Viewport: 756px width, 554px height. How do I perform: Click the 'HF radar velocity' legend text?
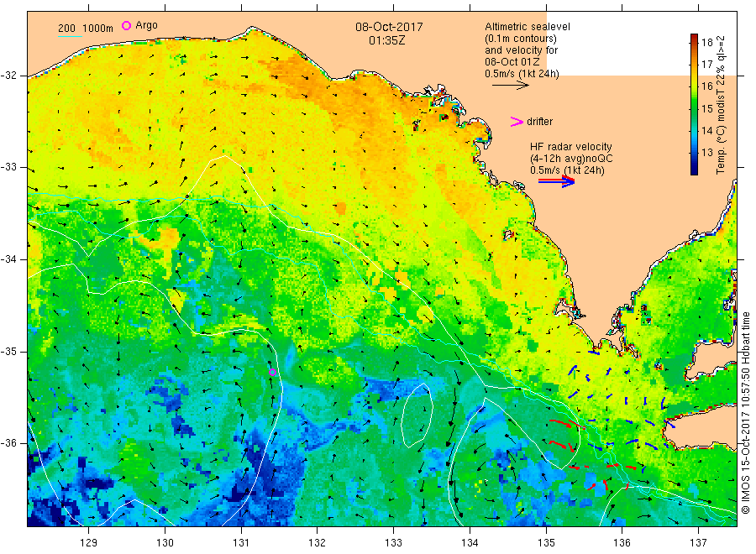point(571,146)
